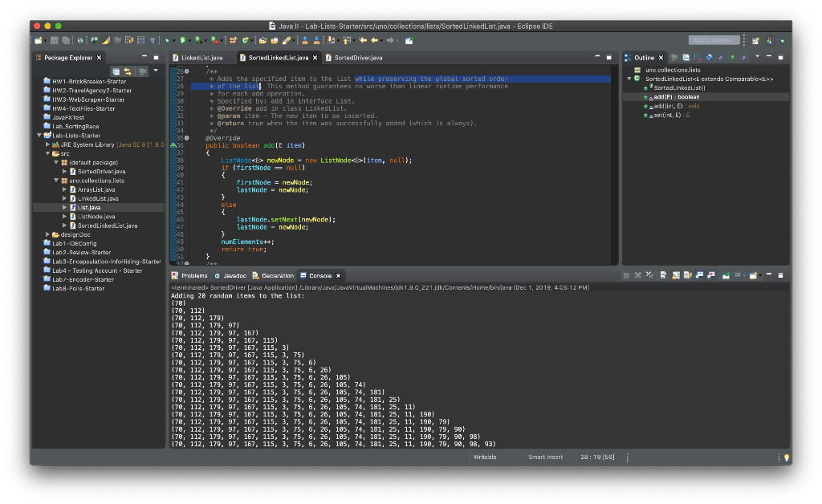Click the Debug bug icon in toolbar
Image resolution: width=822 pixels, height=504 pixels.
point(167,40)
